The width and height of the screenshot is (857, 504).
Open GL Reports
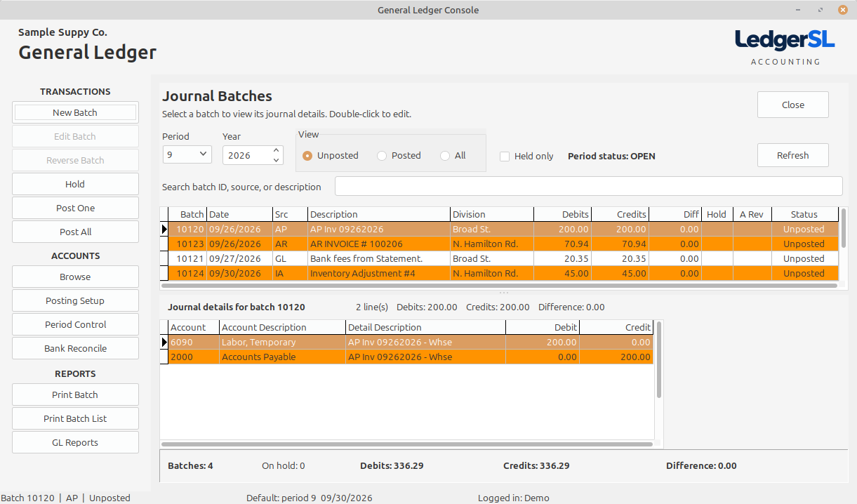click(75, 442)
